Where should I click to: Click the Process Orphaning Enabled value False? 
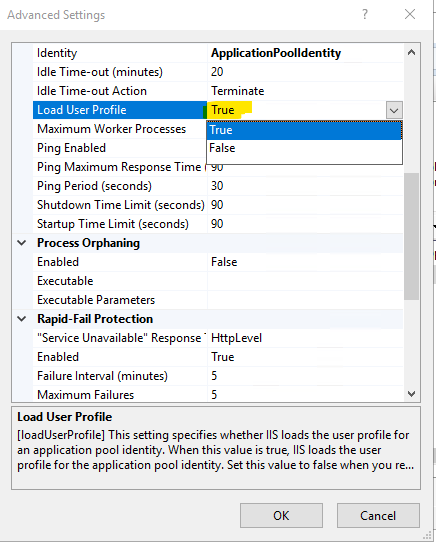point(224,262)
